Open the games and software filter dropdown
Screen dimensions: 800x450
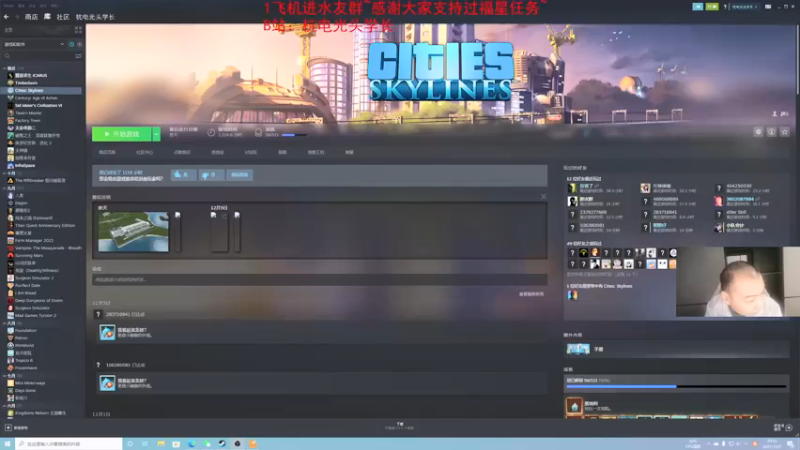pos(34,44)
